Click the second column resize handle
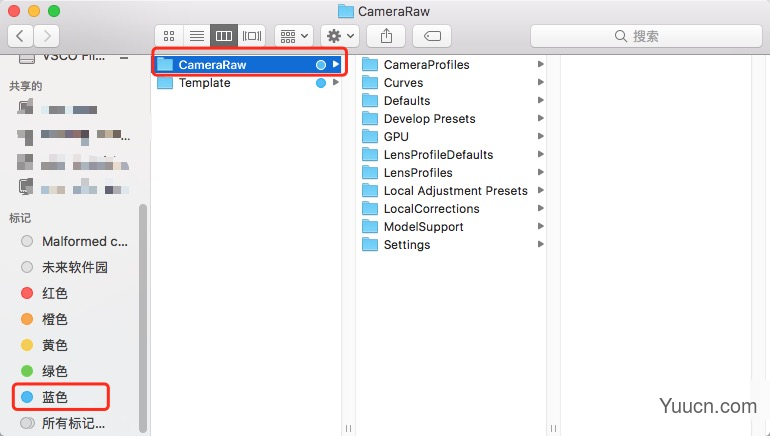770x436 pixels. pos(553,428)
